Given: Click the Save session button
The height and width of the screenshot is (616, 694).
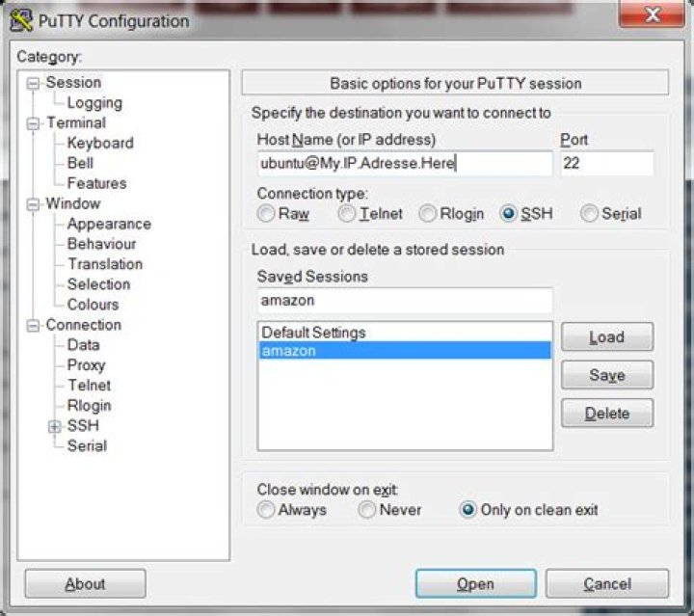Looking at the screenshot, I should 607,375.
